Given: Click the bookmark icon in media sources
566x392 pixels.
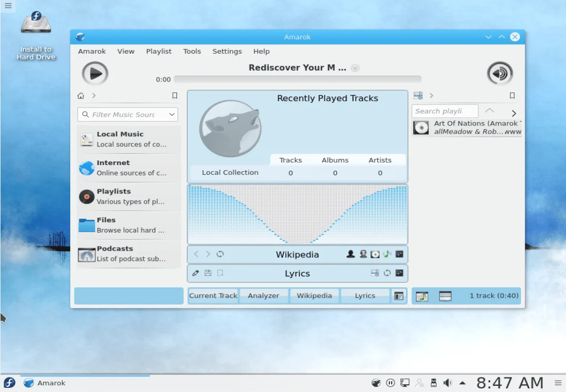Looking at the screenshot, I should tap(175, 95).
